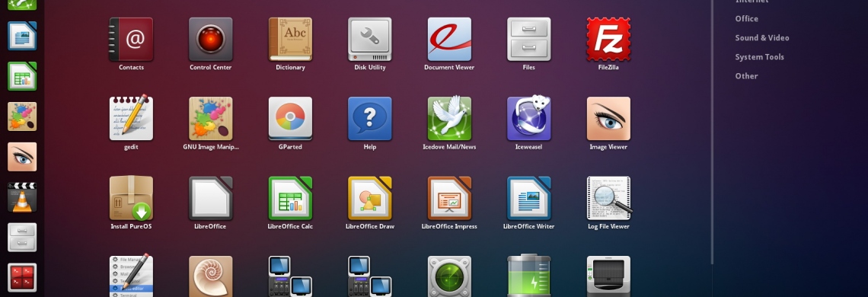Launch VLC media player from the dock

22,197
